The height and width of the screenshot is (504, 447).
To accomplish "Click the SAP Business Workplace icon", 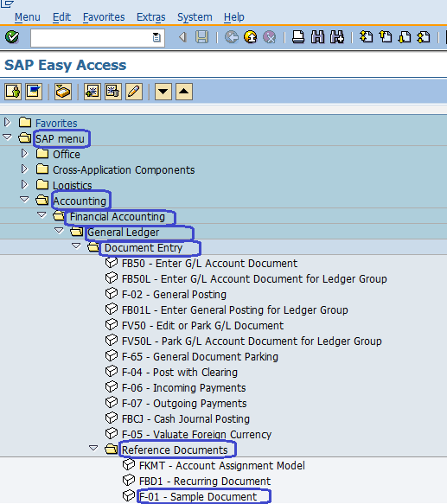I will point(63,92).
